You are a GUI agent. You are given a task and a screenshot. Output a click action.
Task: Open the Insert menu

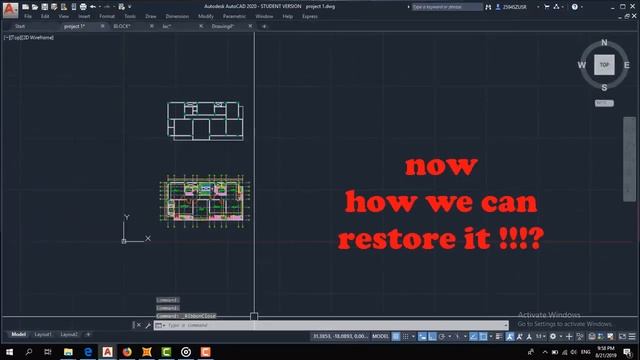pyautogui.click(x=84, y=16)
